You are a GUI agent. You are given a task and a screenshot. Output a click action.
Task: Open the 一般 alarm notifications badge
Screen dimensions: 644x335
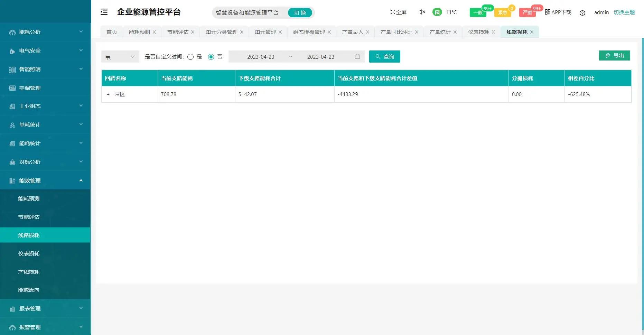click(x=478, y=12)
